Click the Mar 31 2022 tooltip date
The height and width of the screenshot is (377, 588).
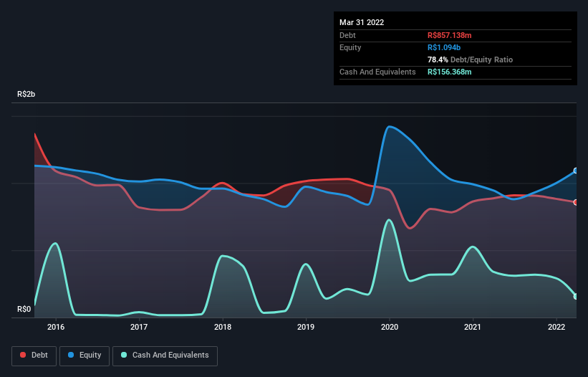tap(362, 22)
